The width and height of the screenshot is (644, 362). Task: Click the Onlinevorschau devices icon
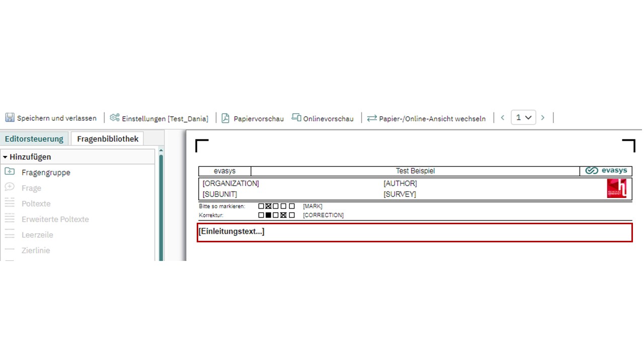(296, 118)
